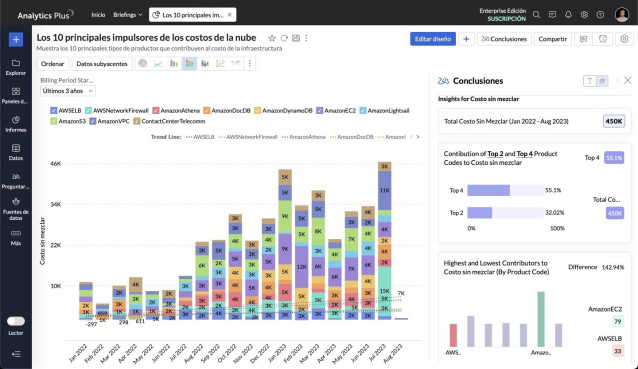The width and height of the screenshot is (638, 369).
Task: Uncheck the AmazonAthena legend checkbox
Action: pyautogui.click(x=156, y=111)
